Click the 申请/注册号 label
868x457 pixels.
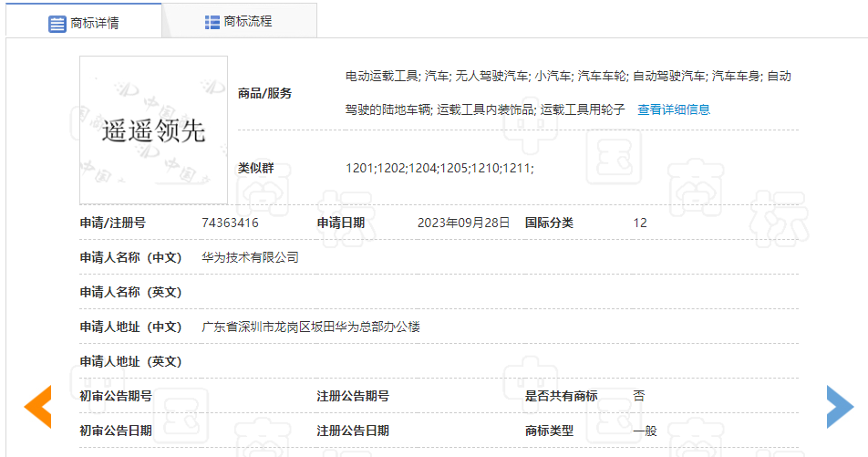(113, 223)
